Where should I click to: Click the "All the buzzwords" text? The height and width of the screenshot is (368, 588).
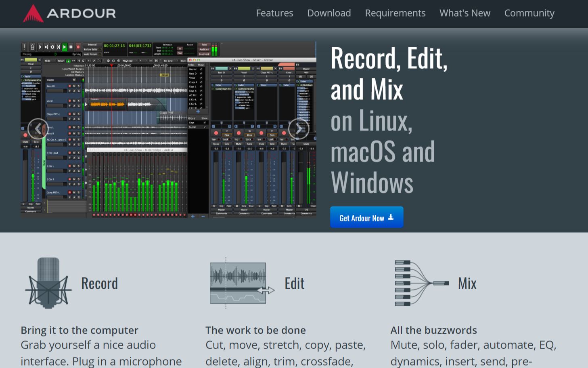(x=433, y=330)
